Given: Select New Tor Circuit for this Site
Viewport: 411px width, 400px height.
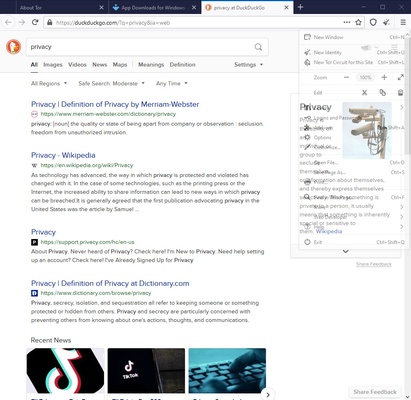Looking at the screenshot, I should (354, 62).
